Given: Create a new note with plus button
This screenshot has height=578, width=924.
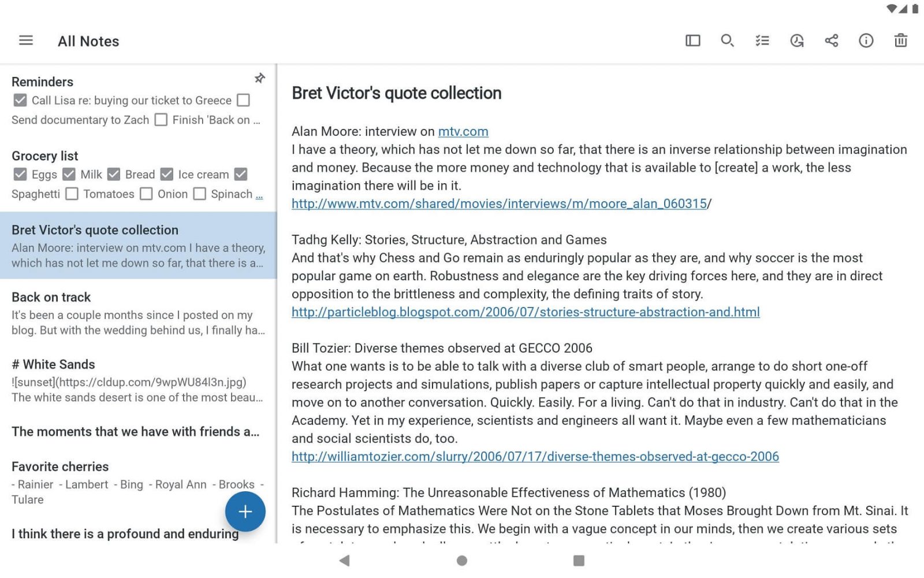Looking at the screenshot, I should (x=245, y=512).
